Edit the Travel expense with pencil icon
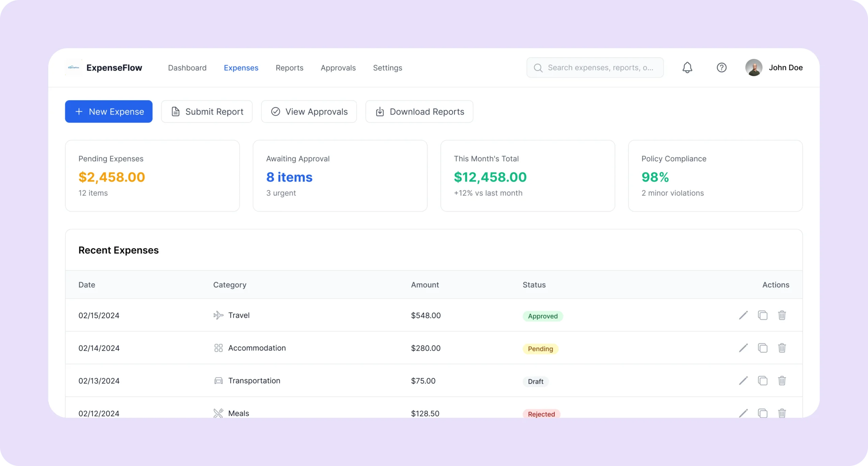 (x=743, y=315)
